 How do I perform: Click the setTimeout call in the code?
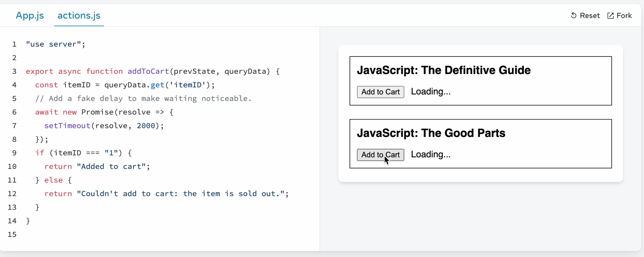[67, 126]
